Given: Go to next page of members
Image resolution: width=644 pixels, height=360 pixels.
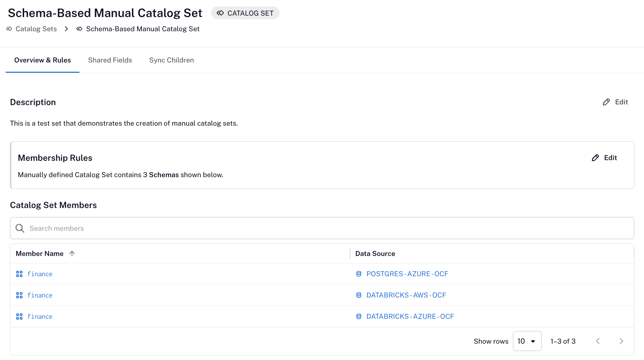Looking at the screenshot, I should (621, 341).
